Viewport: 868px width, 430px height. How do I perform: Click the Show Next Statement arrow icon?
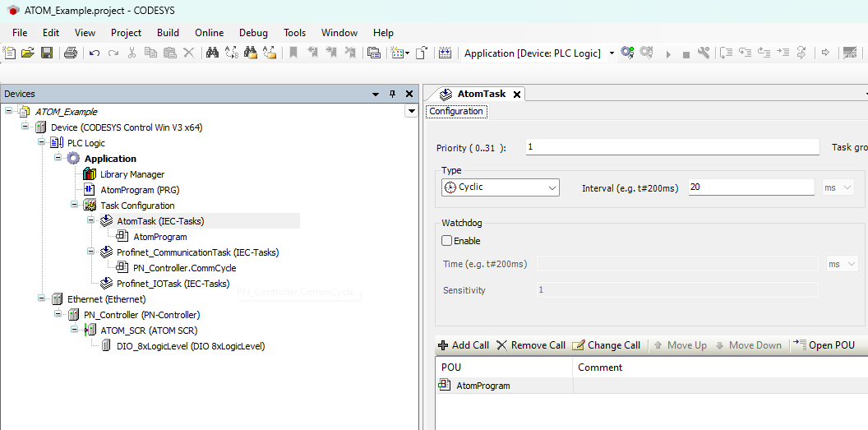click(825, 53)
